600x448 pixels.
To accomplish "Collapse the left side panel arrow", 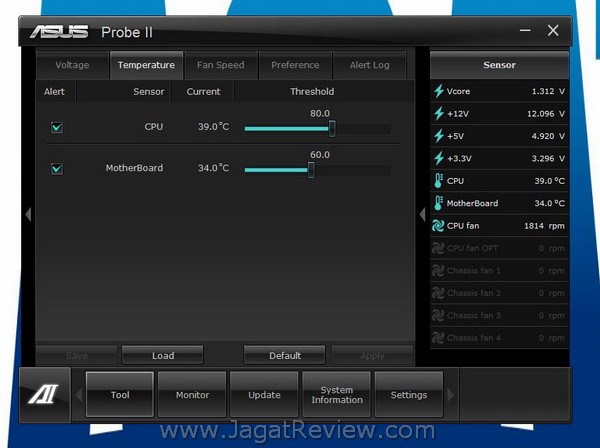I will click(28, 214).
